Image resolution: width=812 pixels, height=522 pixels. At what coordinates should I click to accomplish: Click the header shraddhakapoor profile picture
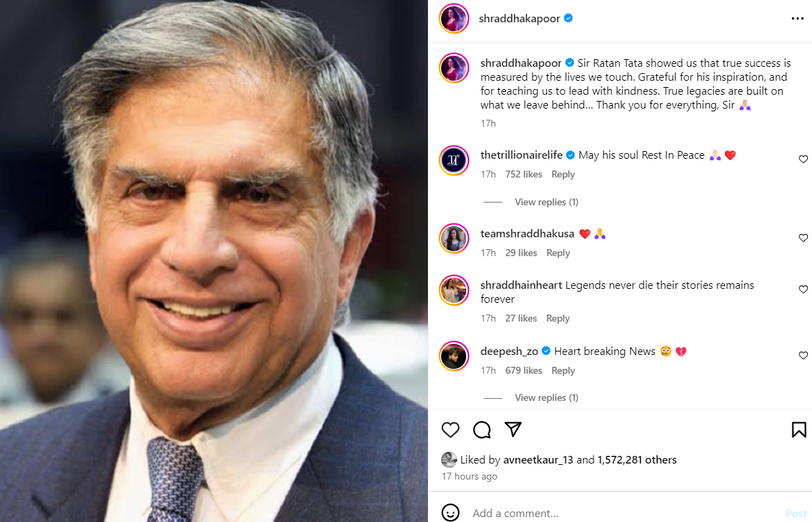click(x=454, y=18)
